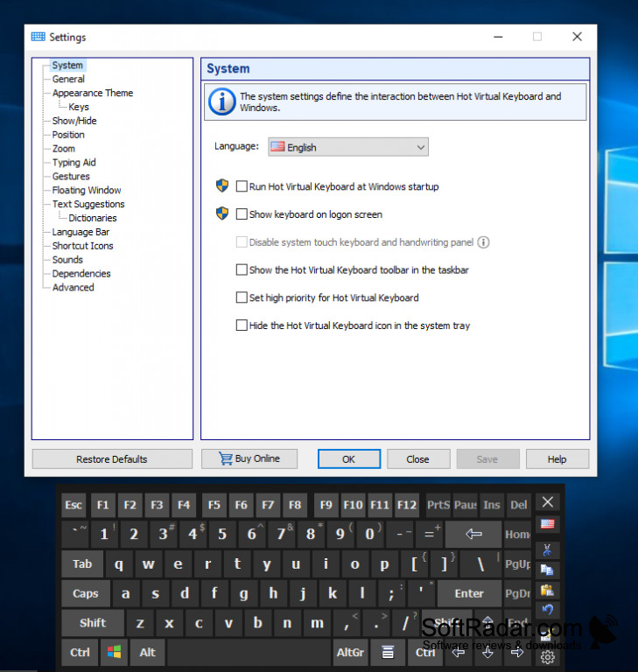Tap the Enter key on virtual keyboard
Image resolution: width=638 pixels, height=672 pixels.
click(469, 593)
